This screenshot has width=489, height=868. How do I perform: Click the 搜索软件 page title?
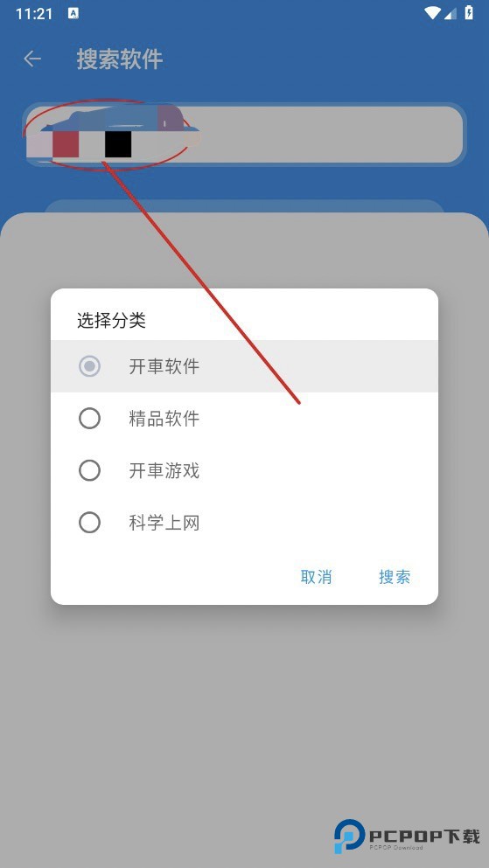pos(120,59)
